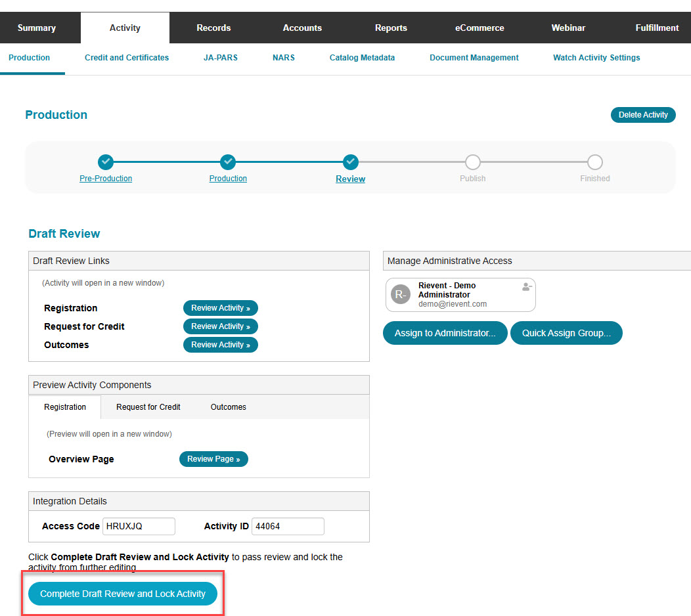This screenshot has height=616, width=691.
Task: Click the Outcomes row label in Draft Review Links
Action: click(x=66, y=345)
